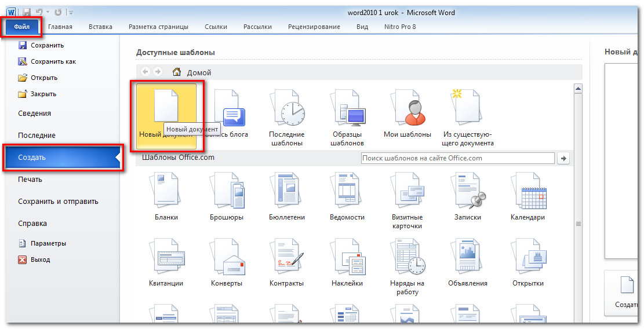The height and width of the screenshot is (329, 644).
Task: Choose Сохранить как in the menu
Action: (x=47, y=61)
